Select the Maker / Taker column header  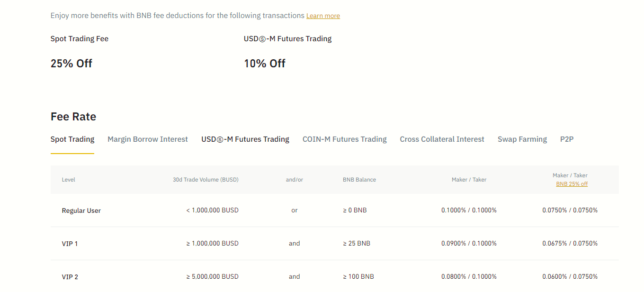469,179
